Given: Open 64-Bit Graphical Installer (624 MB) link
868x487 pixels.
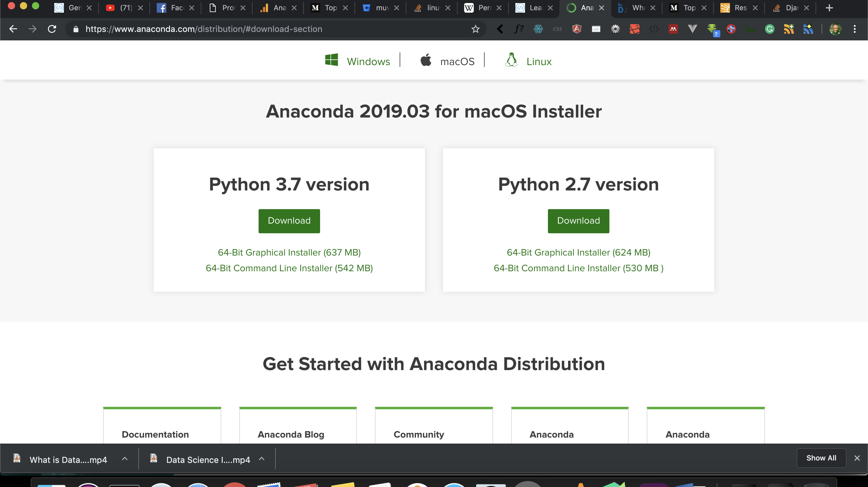Looking at the screenshot, I should pos(578,253).
